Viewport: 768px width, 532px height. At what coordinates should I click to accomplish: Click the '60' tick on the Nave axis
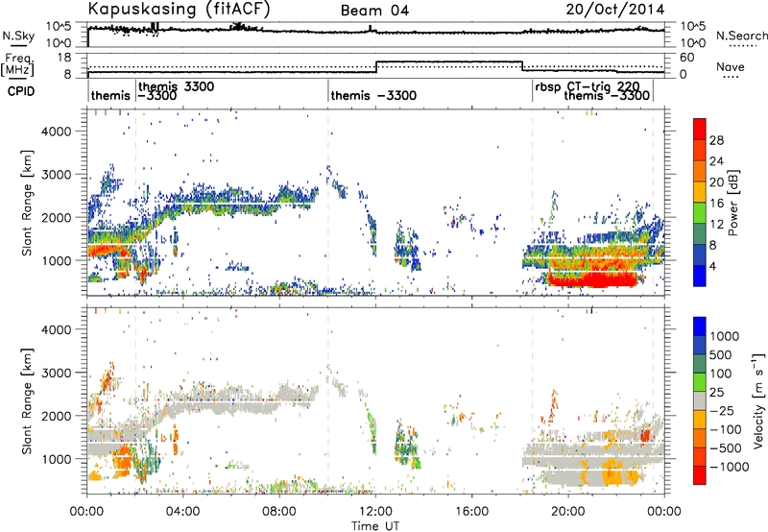(687, 58)
